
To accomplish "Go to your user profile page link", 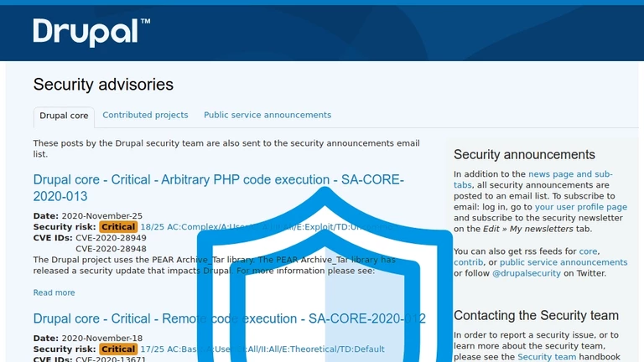I will [x=581, y=207].
